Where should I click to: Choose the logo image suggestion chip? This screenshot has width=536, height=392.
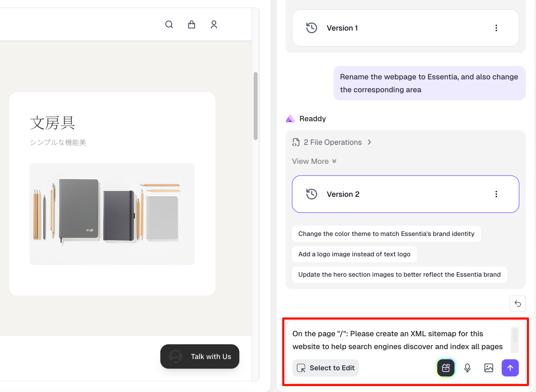pos(354,254)
